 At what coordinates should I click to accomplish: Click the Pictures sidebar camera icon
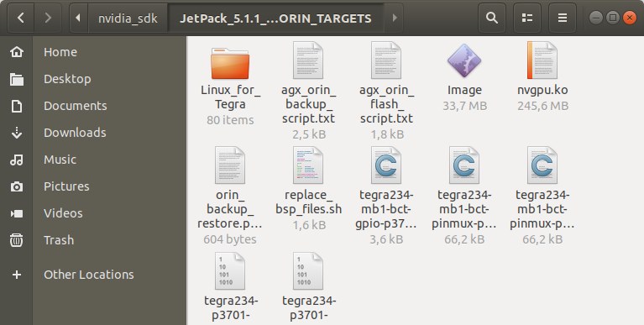pos(17,186)
